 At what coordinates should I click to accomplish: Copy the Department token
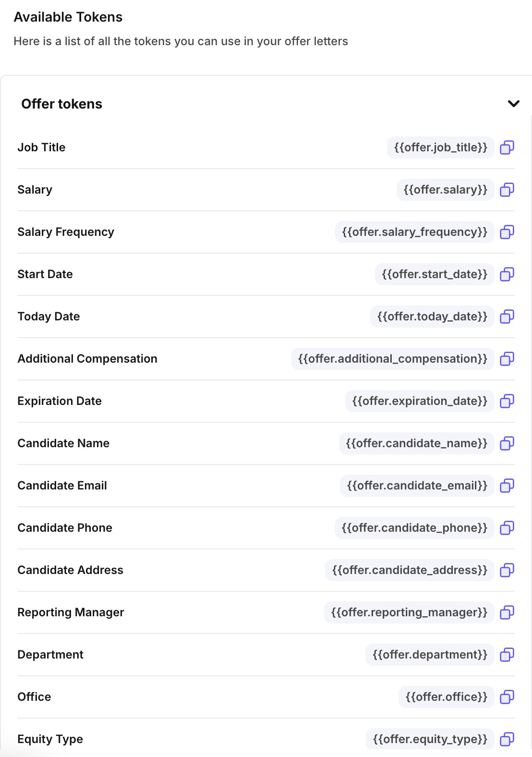pyautogui.click(x=507, y=655)
